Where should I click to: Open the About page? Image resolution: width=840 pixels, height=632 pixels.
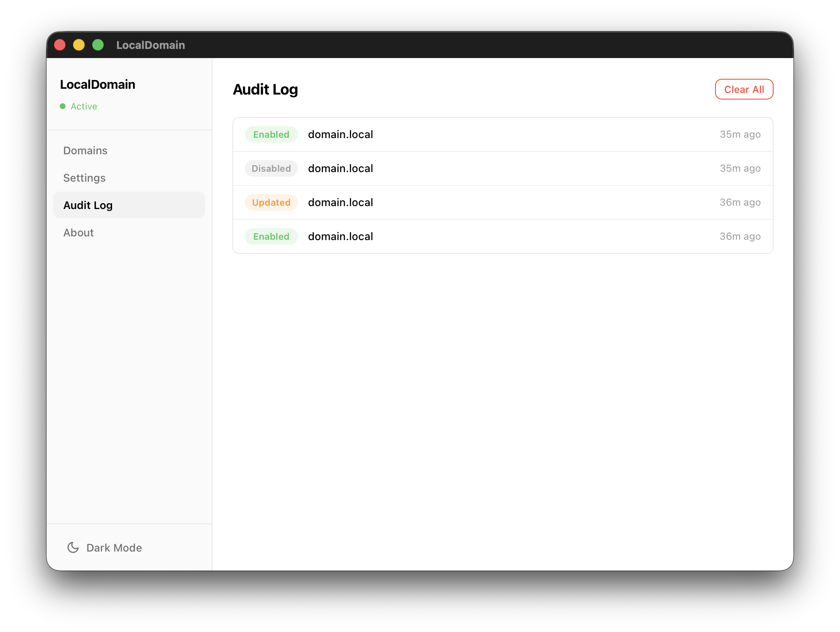[x=78, y=233]
